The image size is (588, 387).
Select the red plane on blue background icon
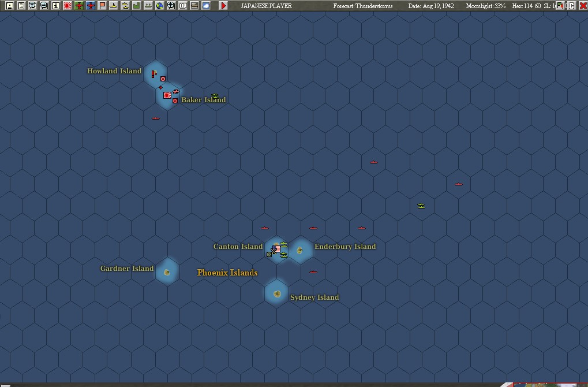(x=91, y=6)
